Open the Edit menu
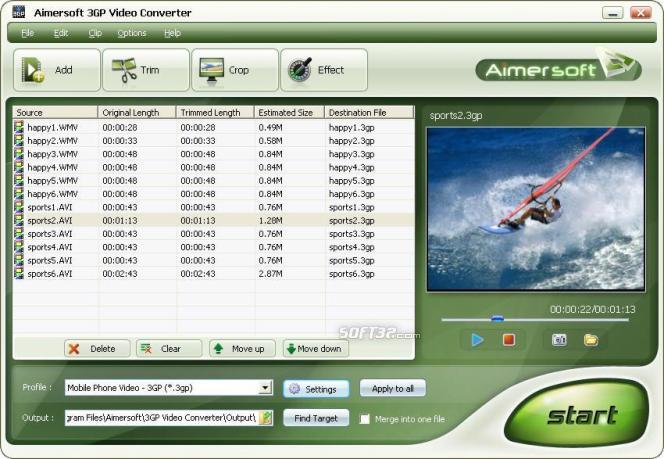 point(61,33)
